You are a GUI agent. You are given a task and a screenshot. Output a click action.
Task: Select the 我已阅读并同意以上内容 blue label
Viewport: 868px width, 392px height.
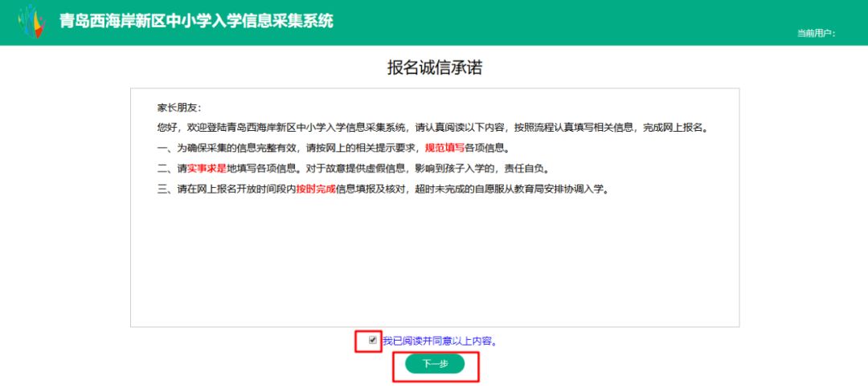tap(440, 341)
